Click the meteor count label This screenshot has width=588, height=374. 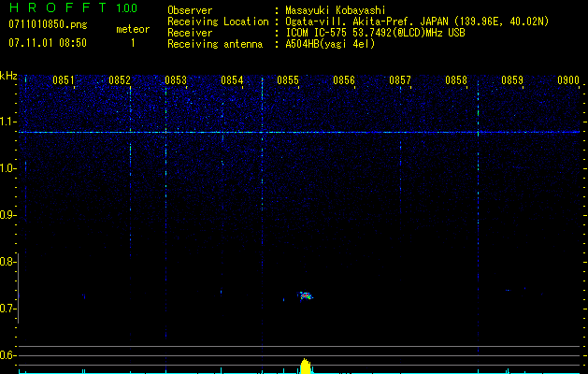(133, 29)
